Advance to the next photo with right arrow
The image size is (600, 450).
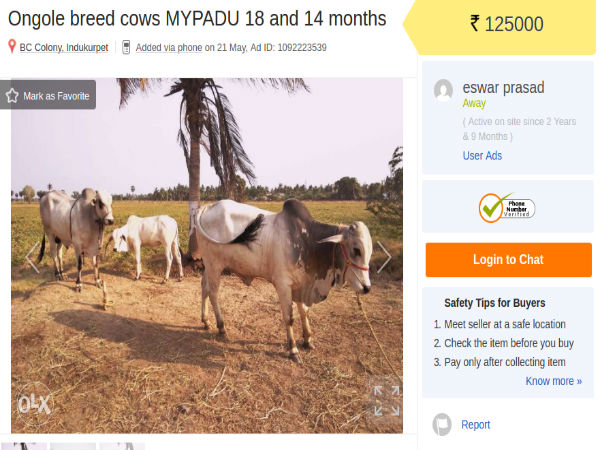(x=384, y=257)
